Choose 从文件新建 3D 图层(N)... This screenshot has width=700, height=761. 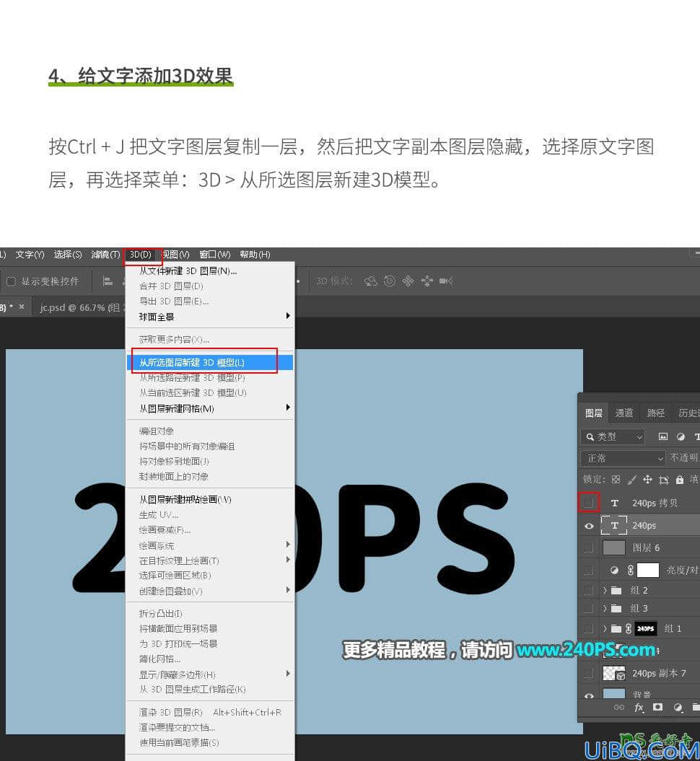point(210,270)
